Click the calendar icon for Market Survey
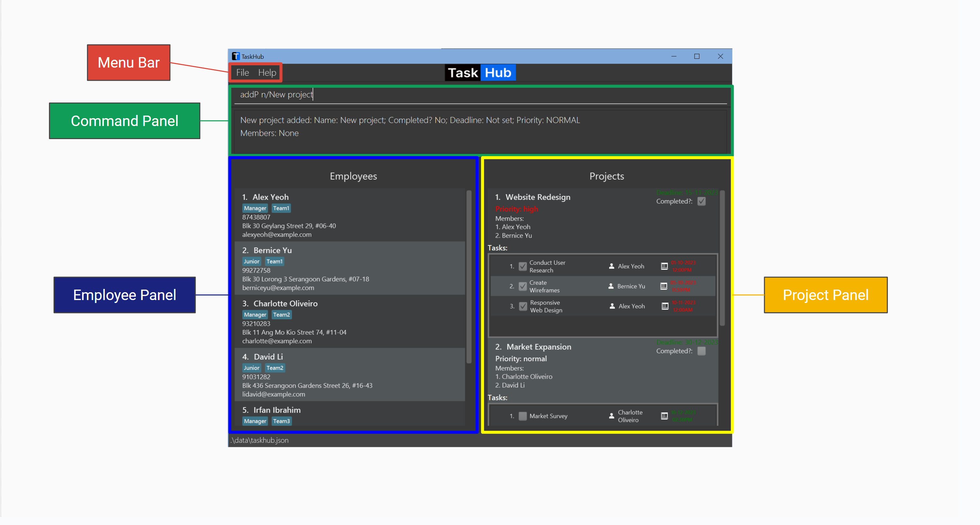The image size is (980, 525). [664, 416]
